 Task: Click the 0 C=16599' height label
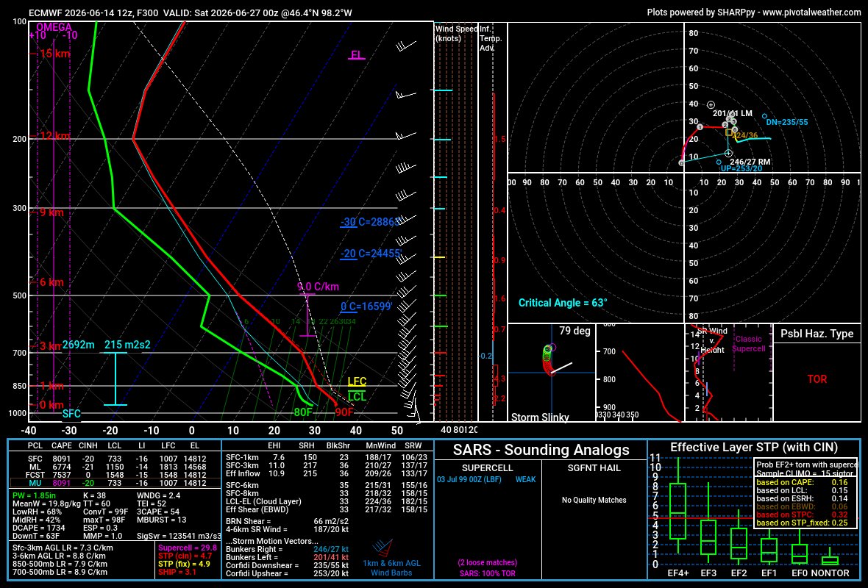click(x=366, y=306)
